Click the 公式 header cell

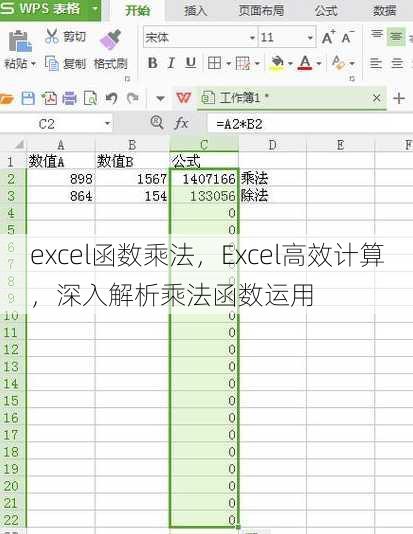point(204,161)
